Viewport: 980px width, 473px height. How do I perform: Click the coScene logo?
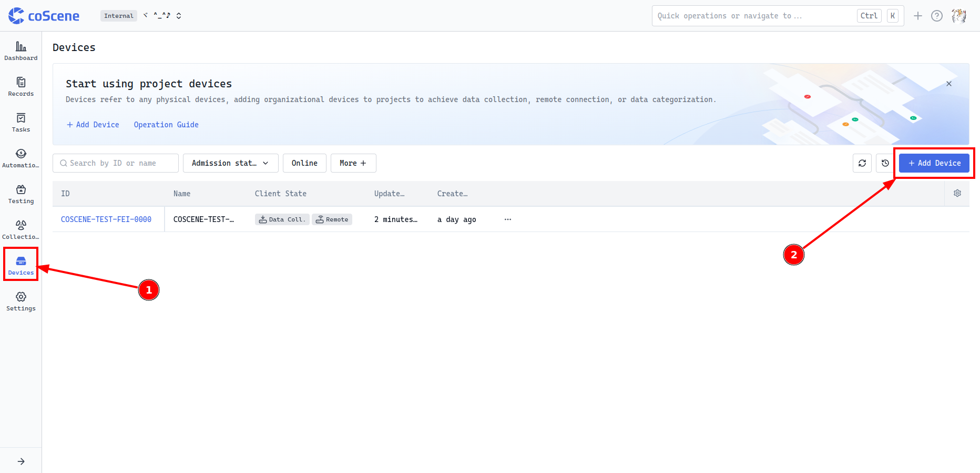point(44,16)
